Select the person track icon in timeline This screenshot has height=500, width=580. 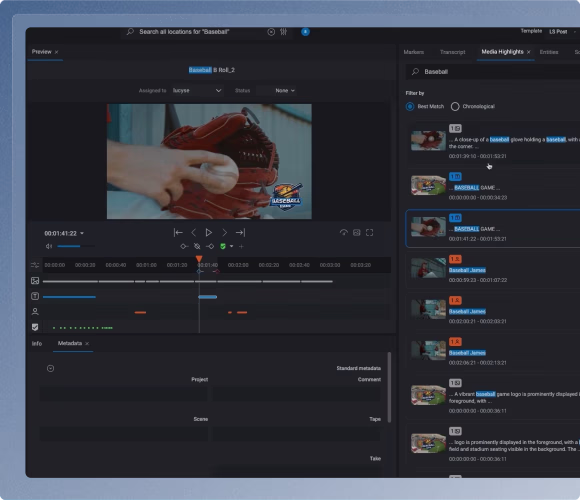click(x=35, y=312)
